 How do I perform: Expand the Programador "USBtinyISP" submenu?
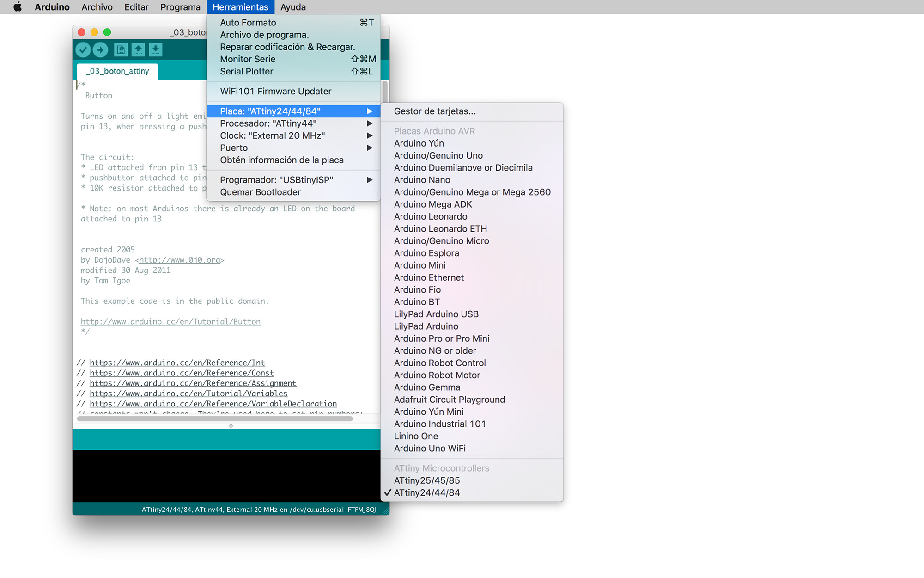pos(293,180)
